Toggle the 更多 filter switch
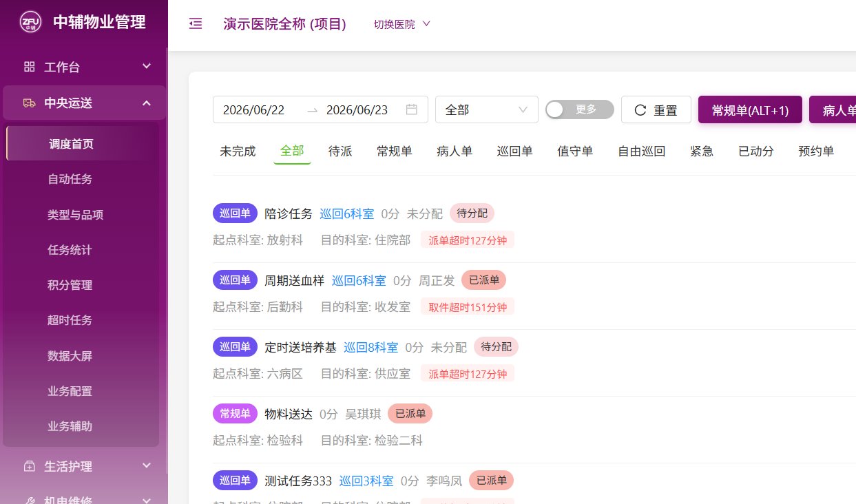 tap(579, 109)
